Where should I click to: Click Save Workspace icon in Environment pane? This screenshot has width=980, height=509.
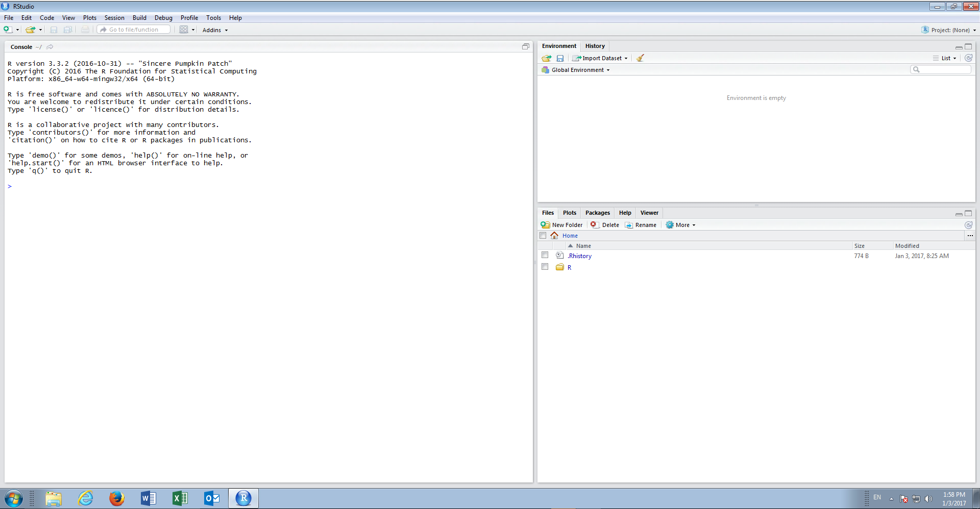[560, 58]
